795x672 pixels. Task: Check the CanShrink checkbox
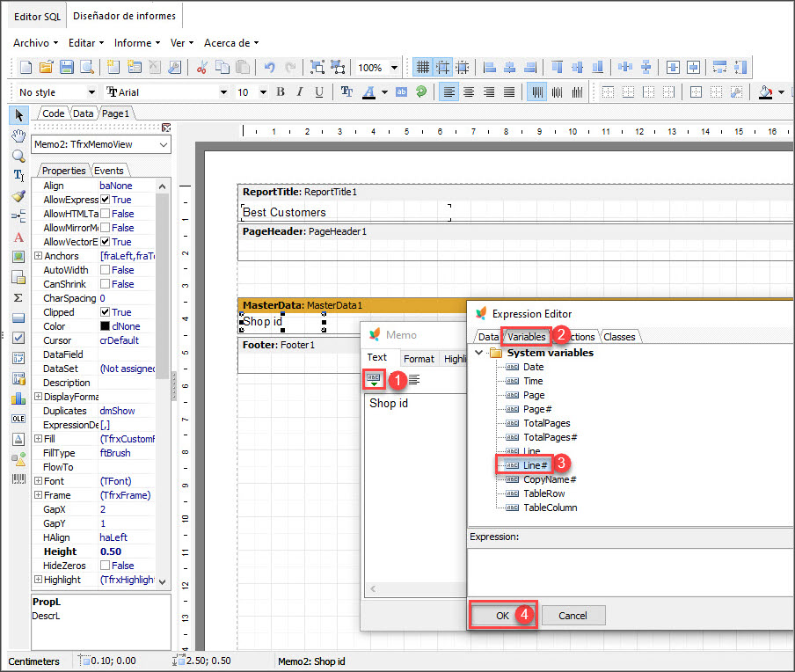tap(105, 284)
